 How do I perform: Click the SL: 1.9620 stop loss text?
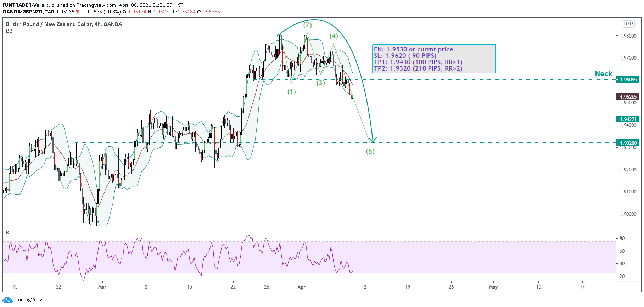(405, 56)
